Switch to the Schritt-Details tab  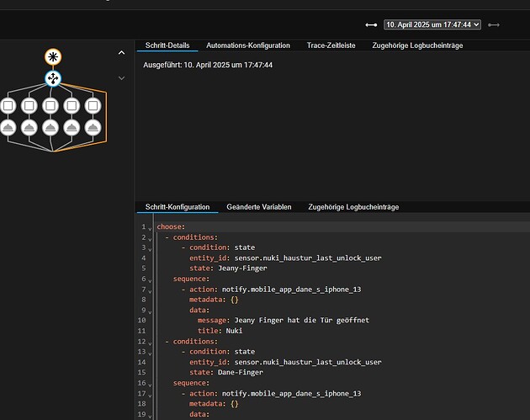(167, 45)
